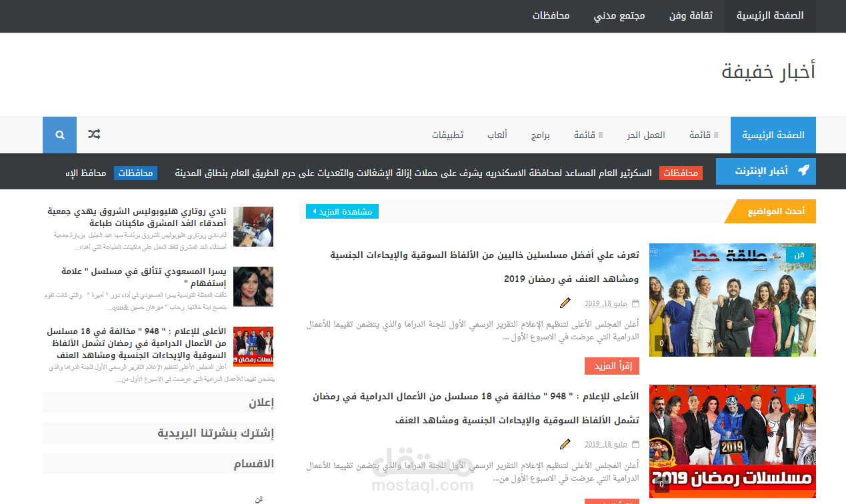846x504 pixels.
Task: Click the comment counter showing 0 on article image
Action: coord(660,341)
